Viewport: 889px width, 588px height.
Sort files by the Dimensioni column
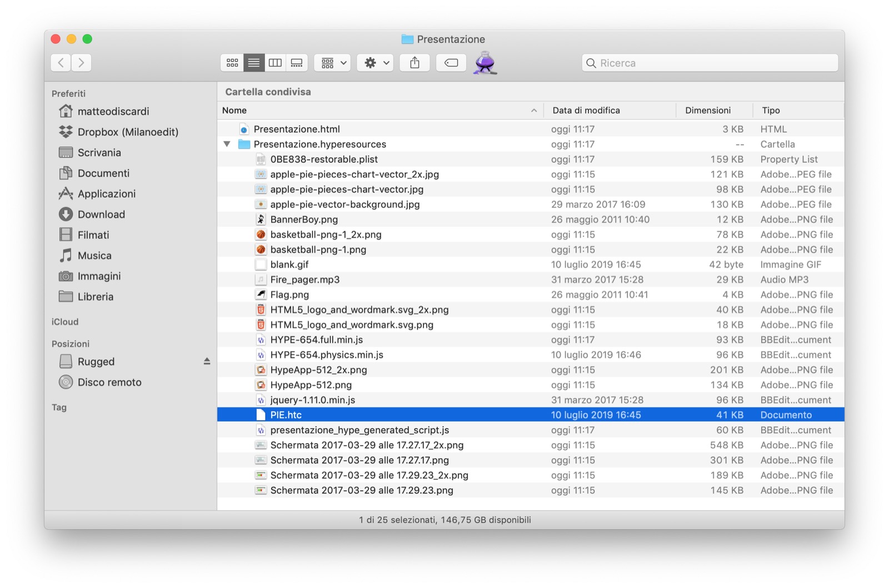point(707,110)
